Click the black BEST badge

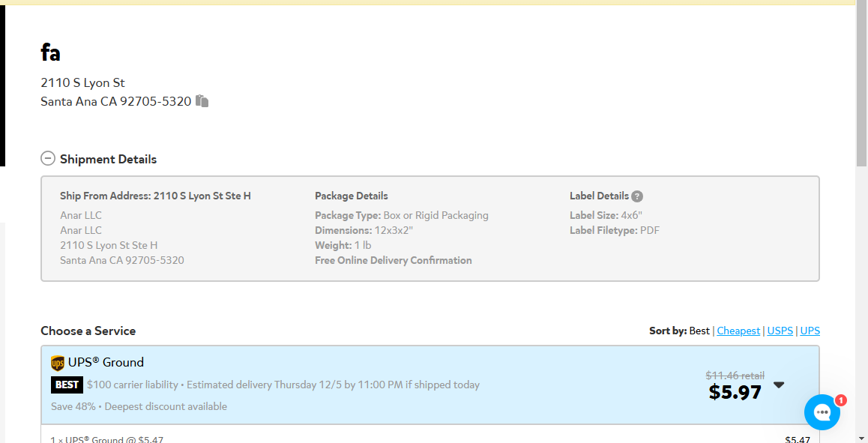(x=67, y=385)
